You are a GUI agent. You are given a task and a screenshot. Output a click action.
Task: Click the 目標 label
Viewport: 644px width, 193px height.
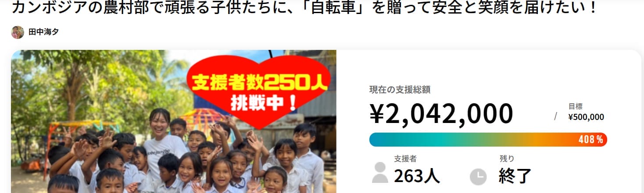[x=575, y=106]
